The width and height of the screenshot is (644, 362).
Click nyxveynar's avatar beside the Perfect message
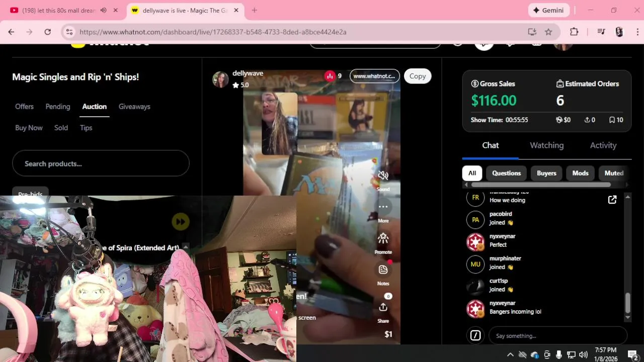pos(475,242)
